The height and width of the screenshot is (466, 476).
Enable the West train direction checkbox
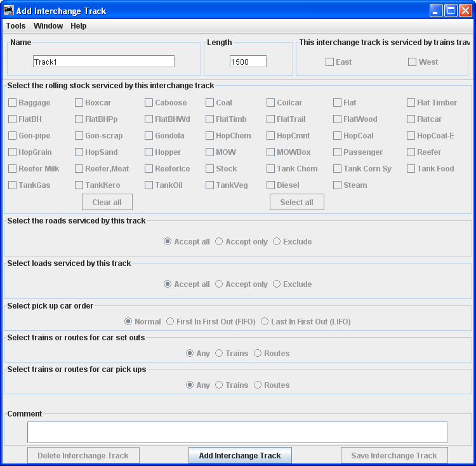click(413, 62)
